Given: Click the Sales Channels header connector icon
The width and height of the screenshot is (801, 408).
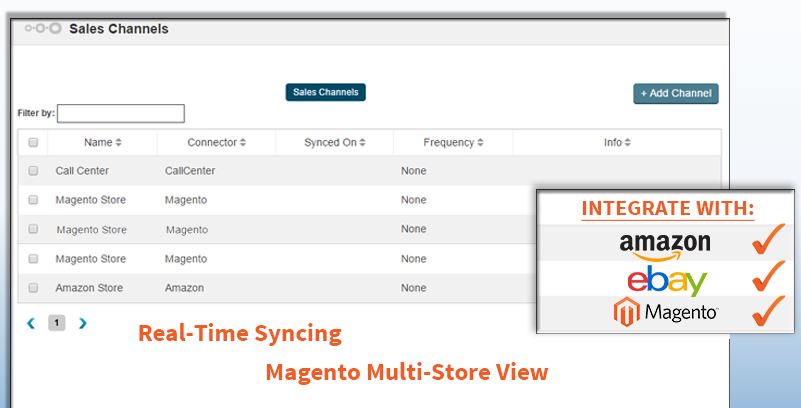Looking at the screenshot, I should [x=43, y=29].
